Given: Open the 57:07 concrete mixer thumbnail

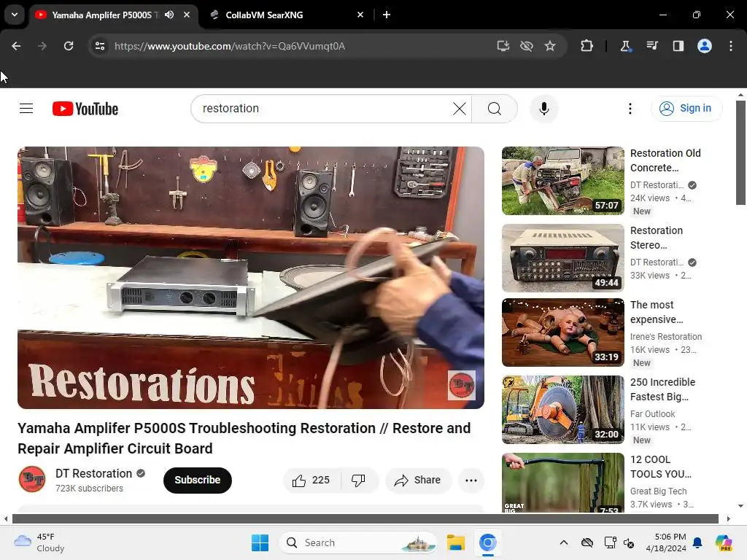Looking at the screenshot, I should point(562,181).
